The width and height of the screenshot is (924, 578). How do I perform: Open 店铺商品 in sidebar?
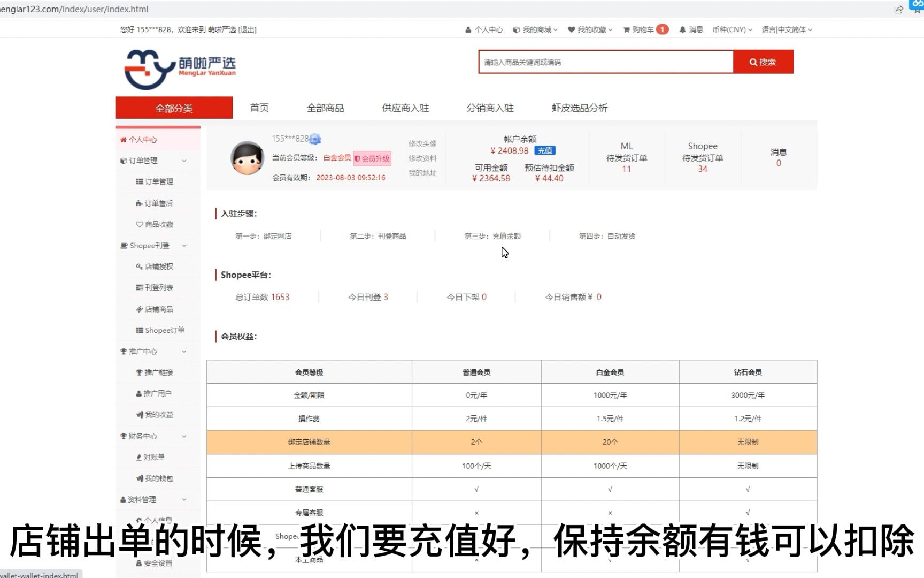(155, 309)
